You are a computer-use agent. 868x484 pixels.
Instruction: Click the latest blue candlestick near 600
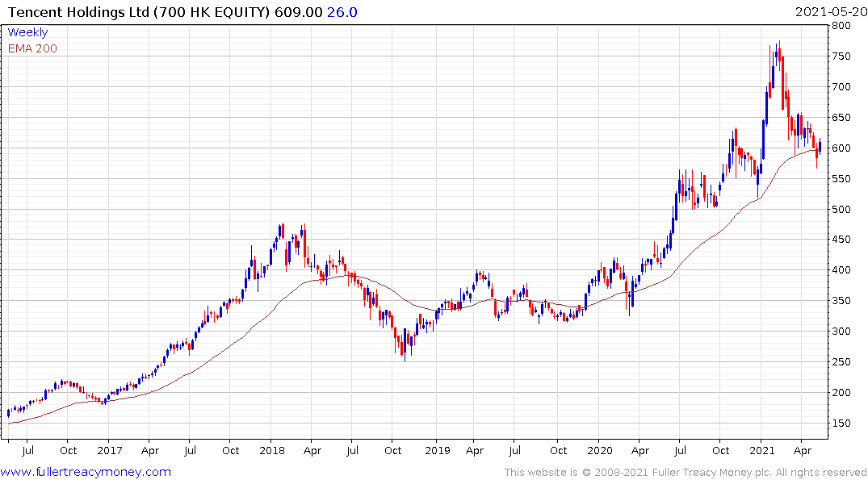820,147
